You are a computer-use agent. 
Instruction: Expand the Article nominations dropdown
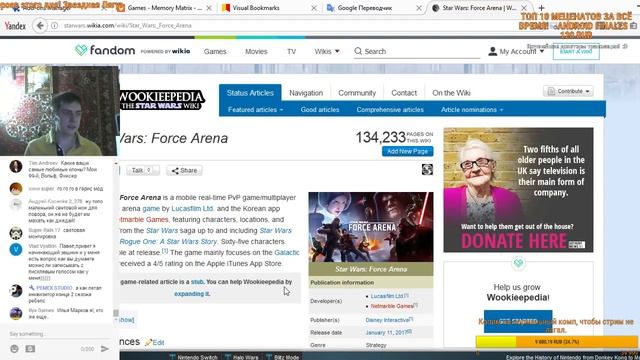click(x=472, y=110)
